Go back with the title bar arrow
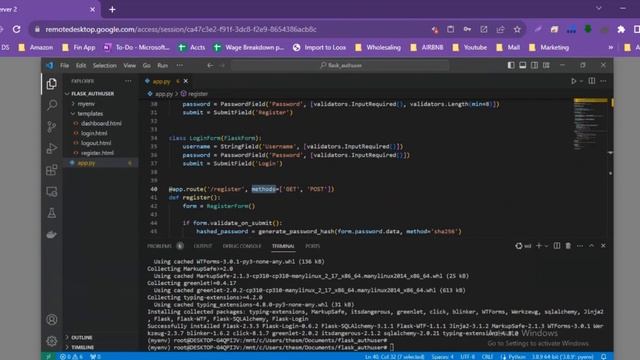 coord(210,65)
